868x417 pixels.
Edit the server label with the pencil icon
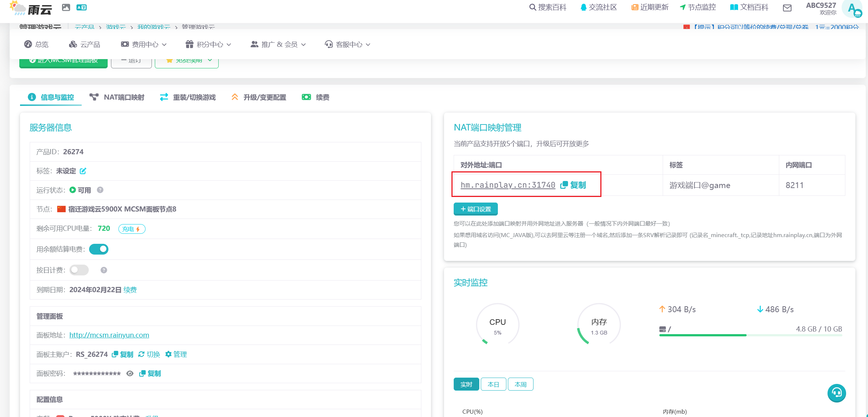click(x=83, y=171)
